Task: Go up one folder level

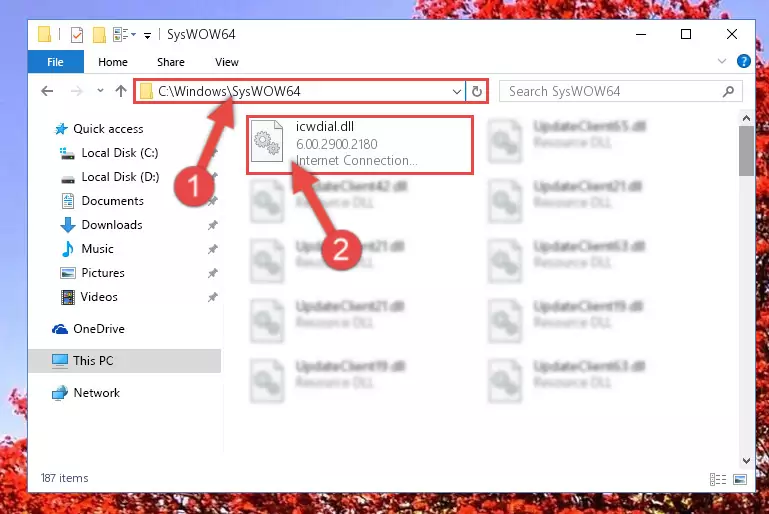Action: coord(121,91)
